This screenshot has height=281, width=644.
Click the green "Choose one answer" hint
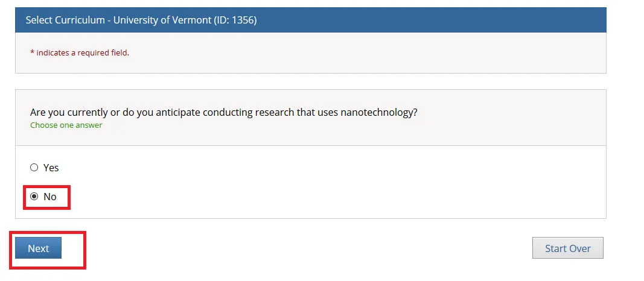click(x=66, y=125)
